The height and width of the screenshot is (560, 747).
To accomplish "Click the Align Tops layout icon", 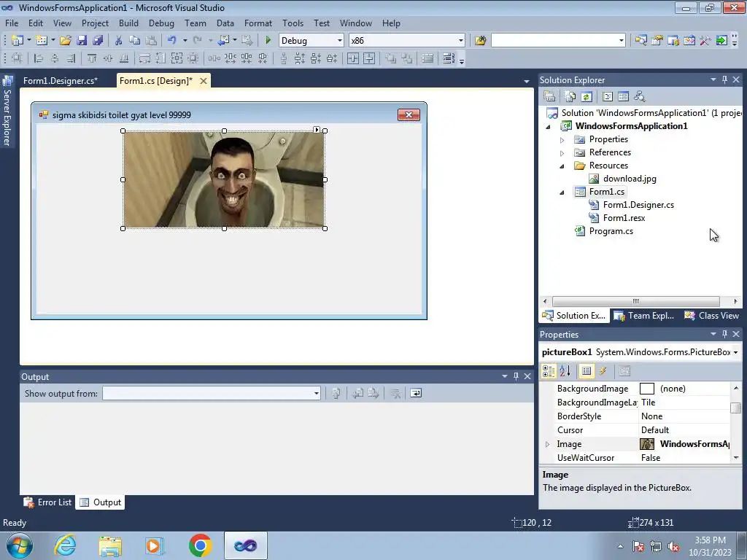I will click(x=91, y=58).
